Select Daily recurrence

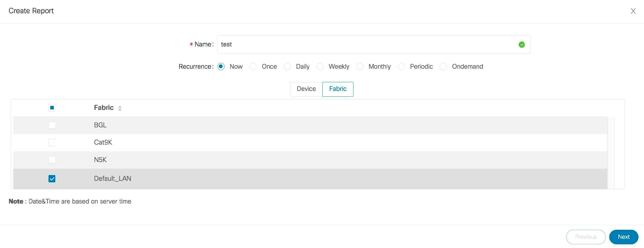[x=287, y=66]
